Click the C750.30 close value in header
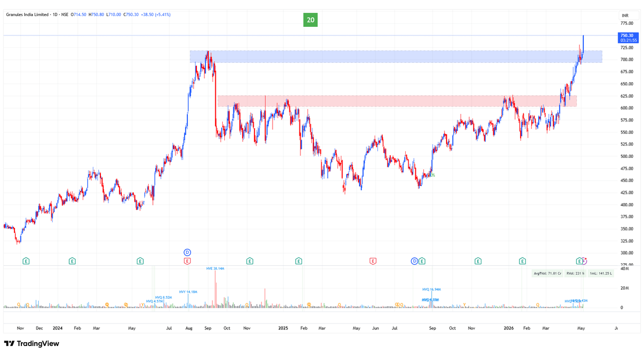The width and height of the screenshot is (644, 354). point(131,15)
